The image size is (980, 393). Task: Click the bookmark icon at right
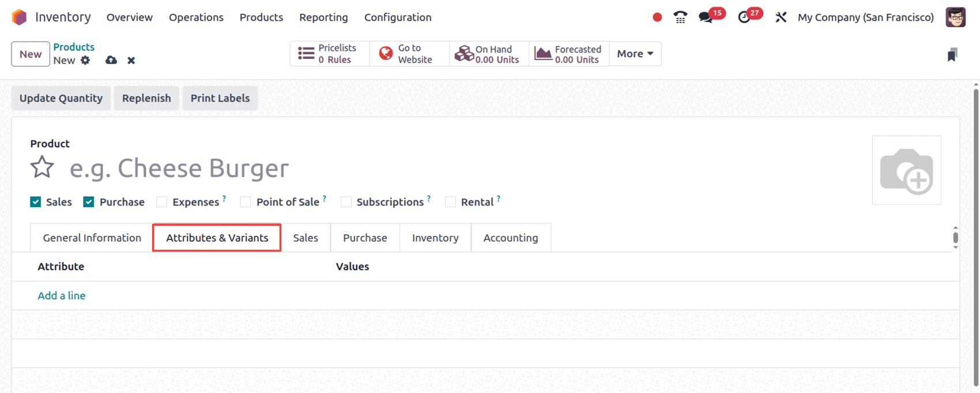pyautogui.click(x=952, y=55)
